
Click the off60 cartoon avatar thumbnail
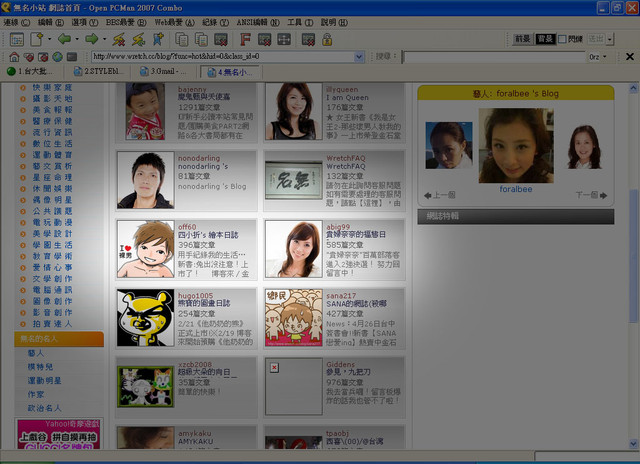click(146, 249)
